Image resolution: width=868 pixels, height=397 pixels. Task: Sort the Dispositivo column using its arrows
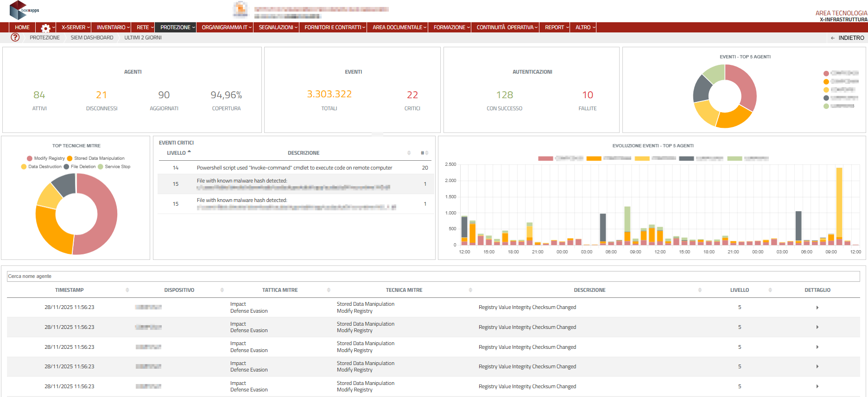(222, 290)
